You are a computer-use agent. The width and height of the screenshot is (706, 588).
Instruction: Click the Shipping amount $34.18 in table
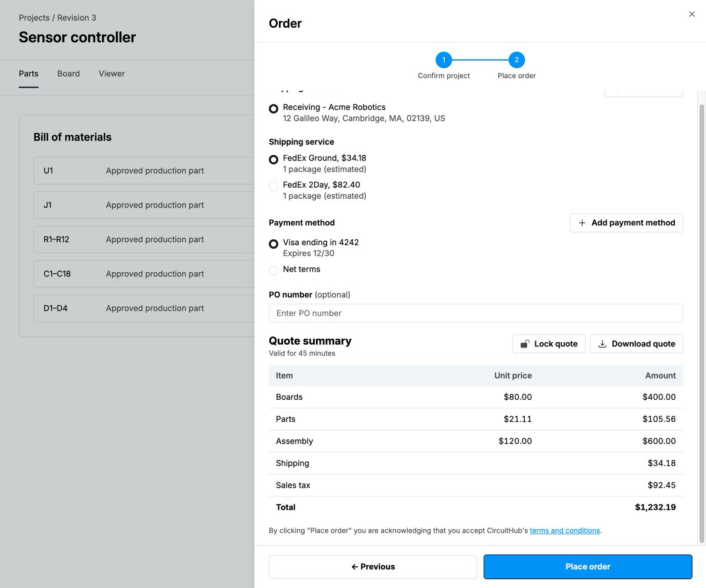pos(662,463)
